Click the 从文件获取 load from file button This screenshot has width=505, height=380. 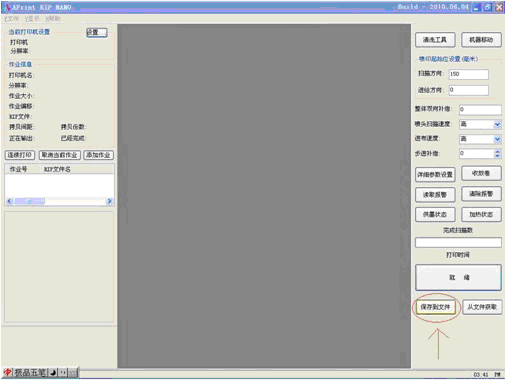coord(482,307)
